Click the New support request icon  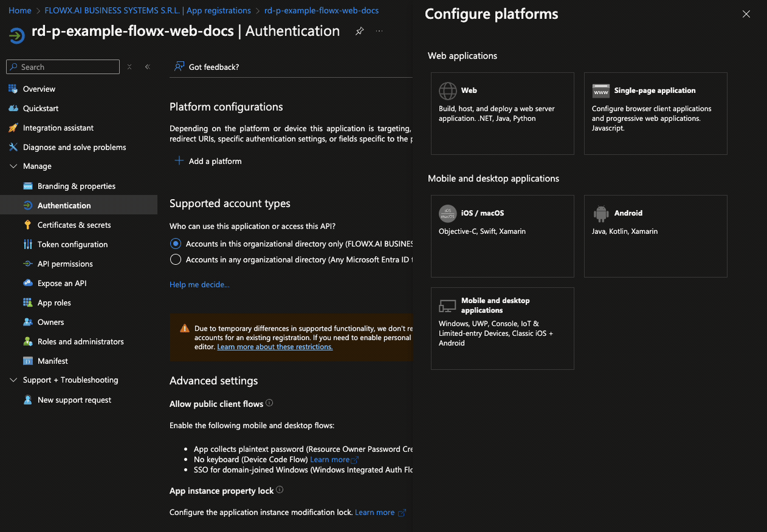pos(27,400)
